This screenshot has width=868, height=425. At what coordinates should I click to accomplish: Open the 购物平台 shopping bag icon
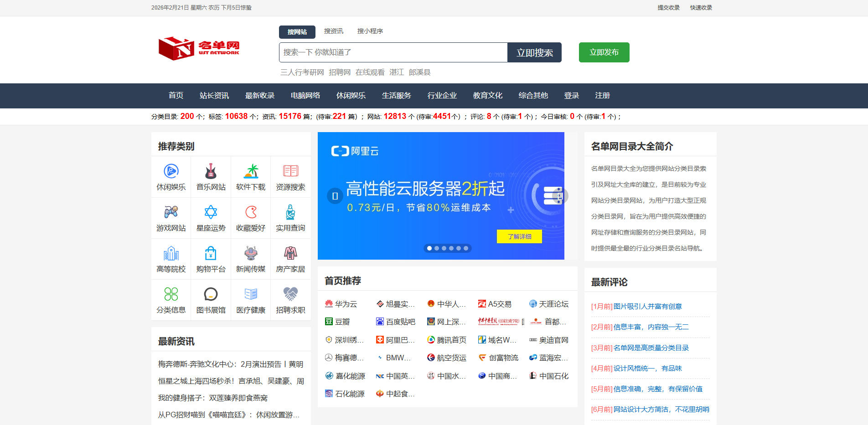211,253
